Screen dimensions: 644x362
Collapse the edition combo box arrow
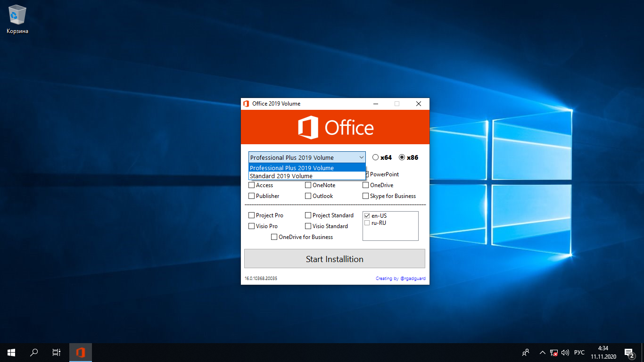[x=361, y=157]
